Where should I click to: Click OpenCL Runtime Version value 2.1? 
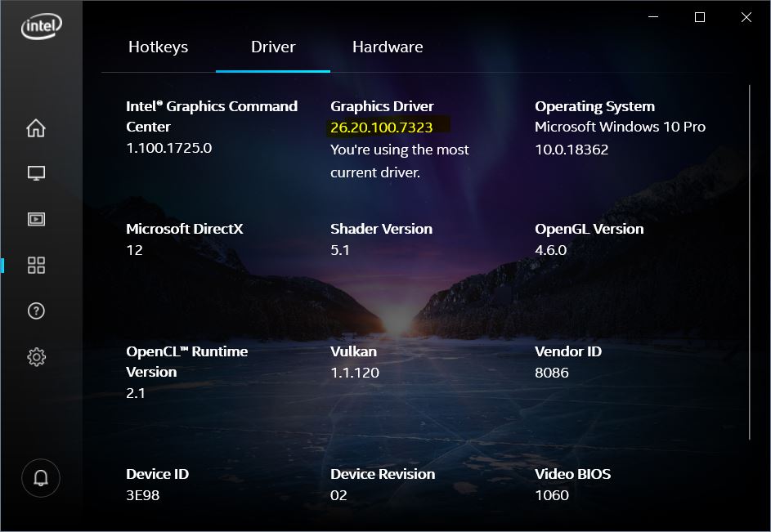[136, 393]
